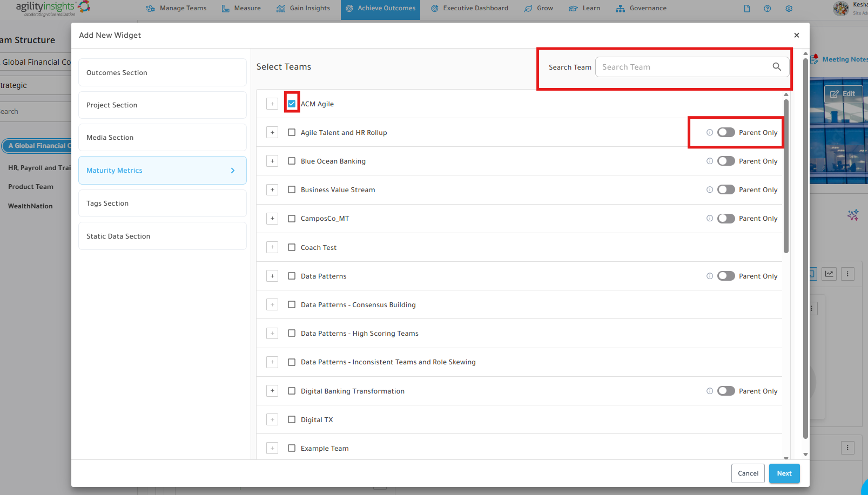Click the Next button
The image size is (868, 495).
pos(784,473)
